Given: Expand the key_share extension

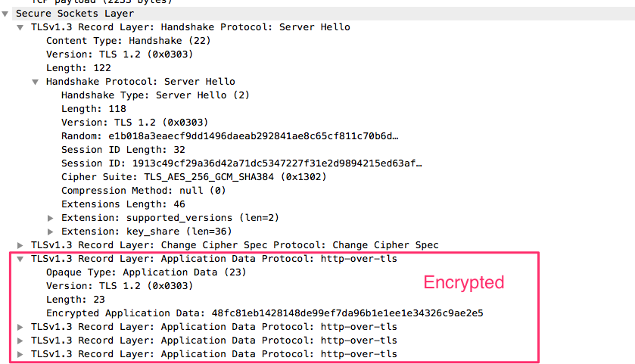Looking at the screenshot, I should 51,232.
